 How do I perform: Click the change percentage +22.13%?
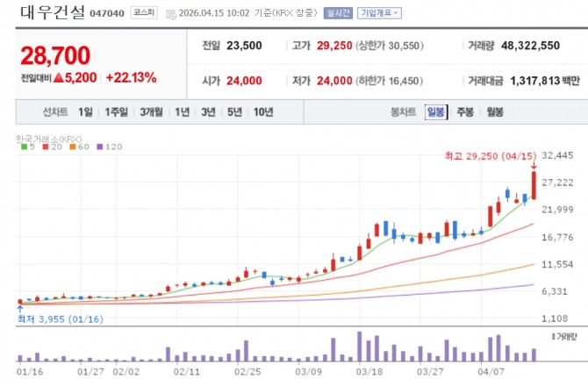(132, 77)
